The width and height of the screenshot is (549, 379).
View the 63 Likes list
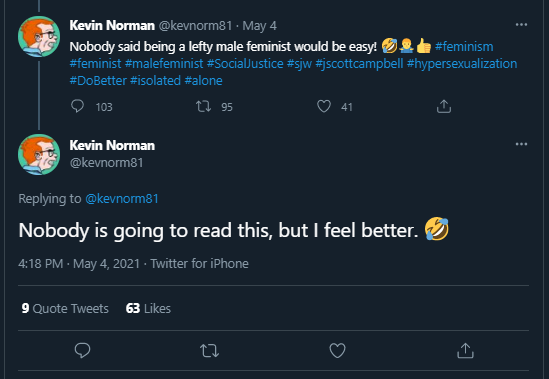148,308
